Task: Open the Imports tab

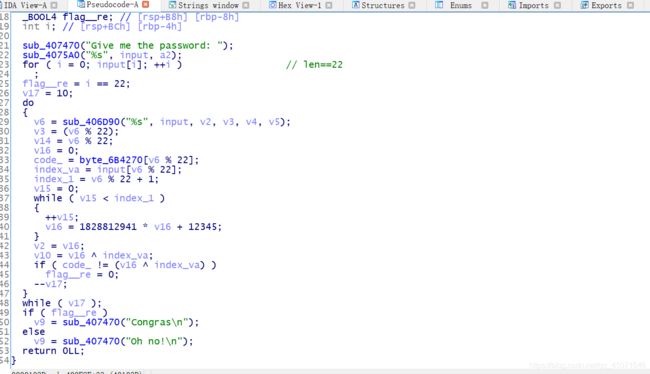Action: 534,5
